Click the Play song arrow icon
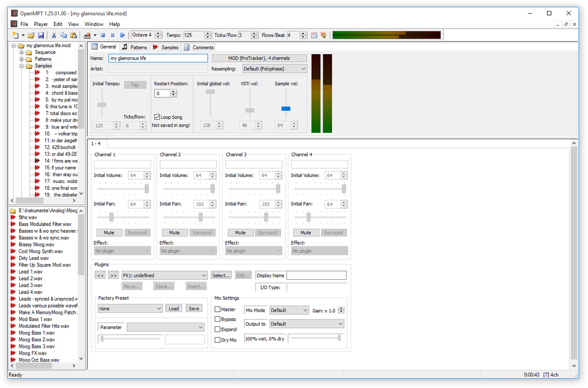Screen dimensions: 588x388 [122, 35]
